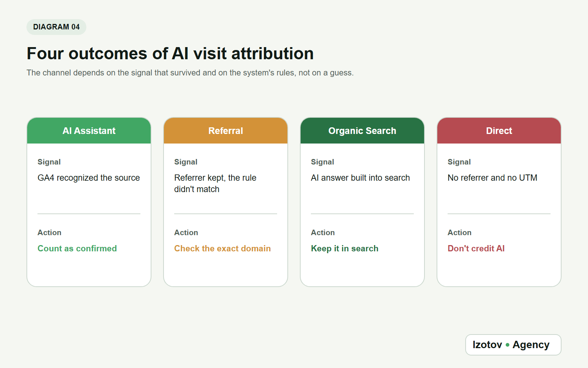Click 'Check the exact domain' action text

click(222, 248)
